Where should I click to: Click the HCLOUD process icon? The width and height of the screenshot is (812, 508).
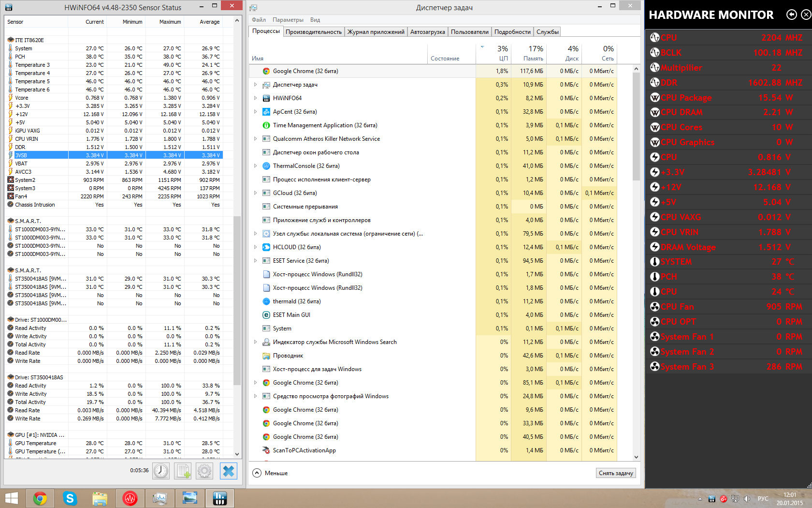(x=266, y=247)
